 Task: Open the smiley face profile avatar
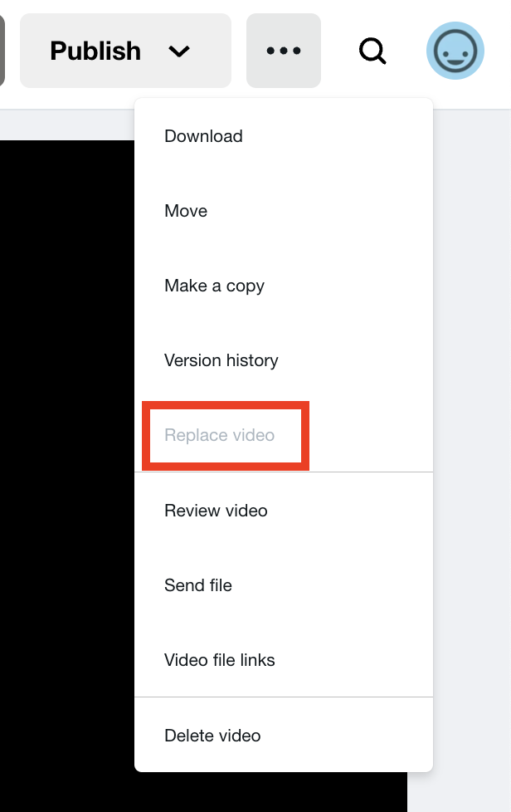pyautogui.click(x=455, y=51)
